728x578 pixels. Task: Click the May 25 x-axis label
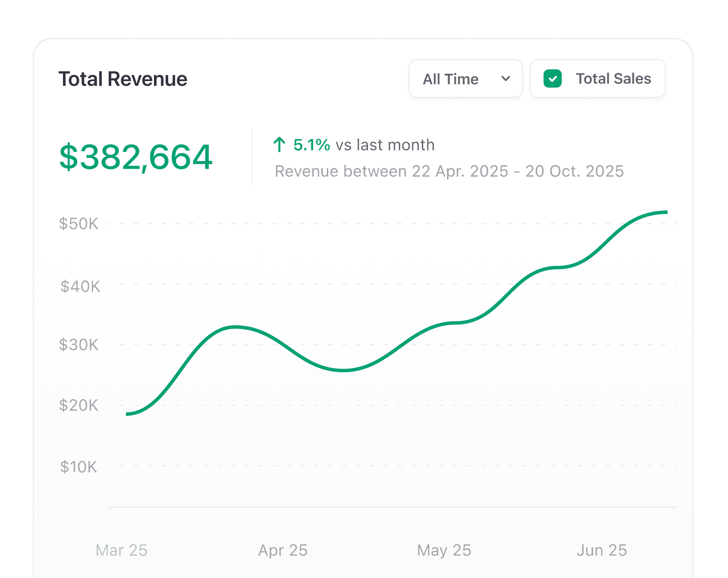(444, 550)
